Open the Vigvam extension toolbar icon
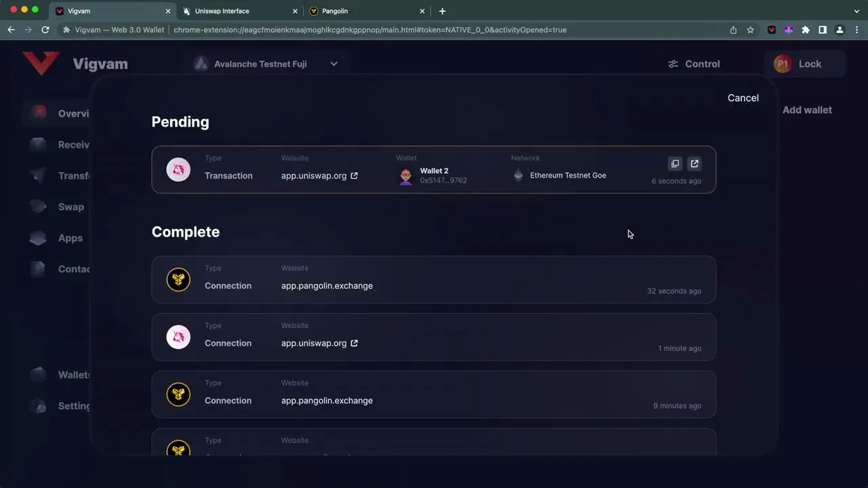 pos(772,30)
